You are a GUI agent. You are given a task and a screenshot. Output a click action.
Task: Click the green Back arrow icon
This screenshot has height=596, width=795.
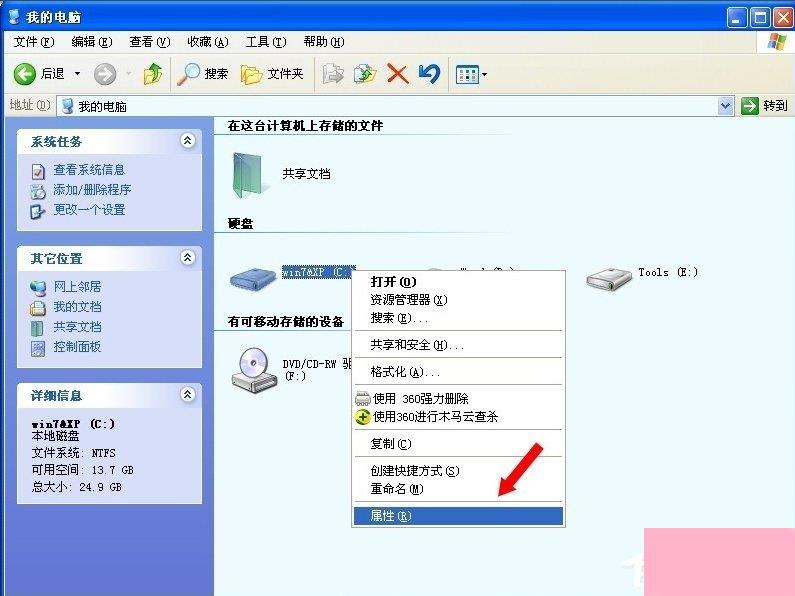click(x=24, y=74)
